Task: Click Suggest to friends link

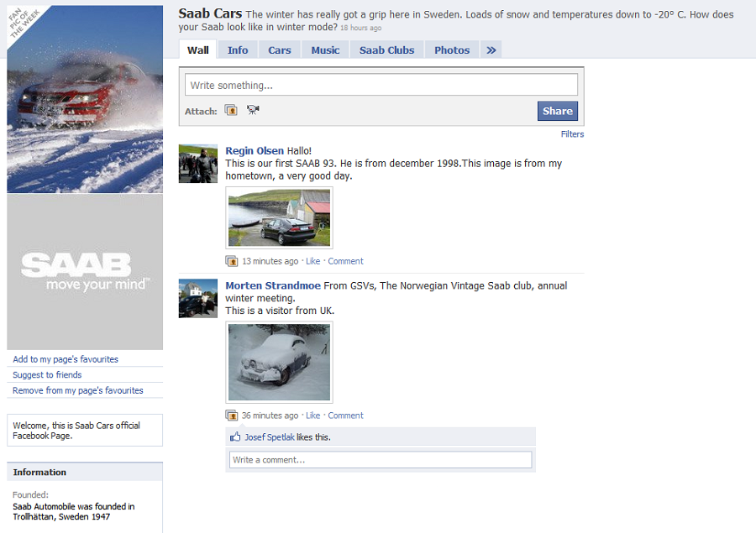Action: pos(47,375)
